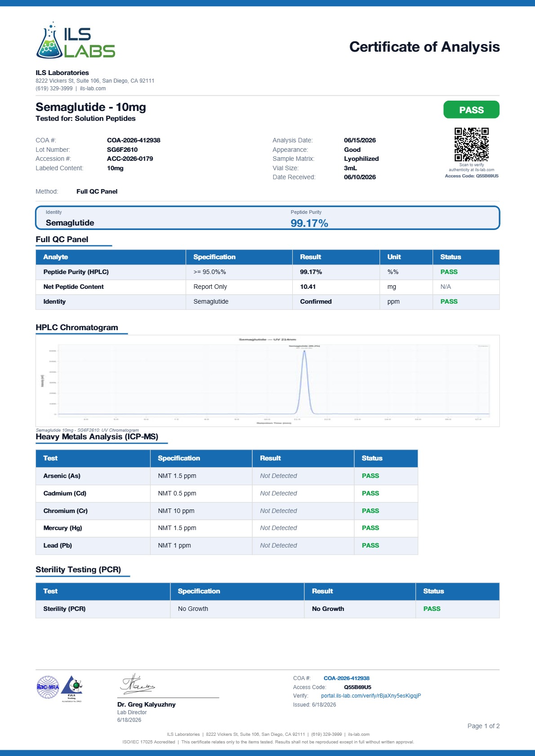This screenshot has width=535, height=756.
Task: Click the Dr. Greg Kalyuzhny name
Action: click(x=147, y=704)
